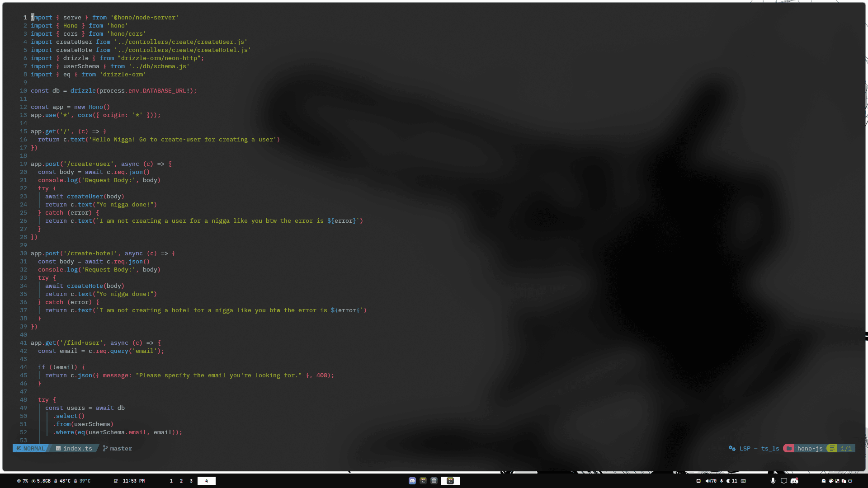Click the chat bubble icon near the Discord logo
The height and width of the screenshot is (488, 868).
(x=784, y=481)
